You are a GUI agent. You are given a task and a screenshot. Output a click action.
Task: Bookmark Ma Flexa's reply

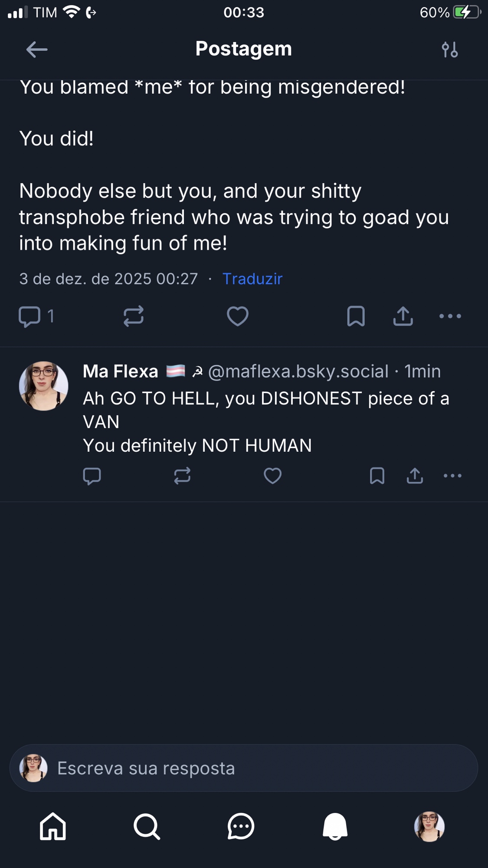tap(377, 476)
